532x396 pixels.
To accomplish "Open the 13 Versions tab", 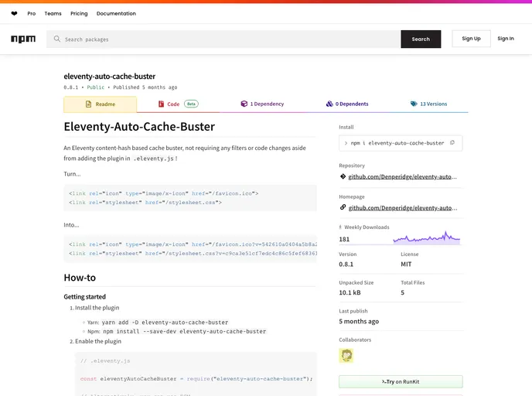I will coord(429,104).
